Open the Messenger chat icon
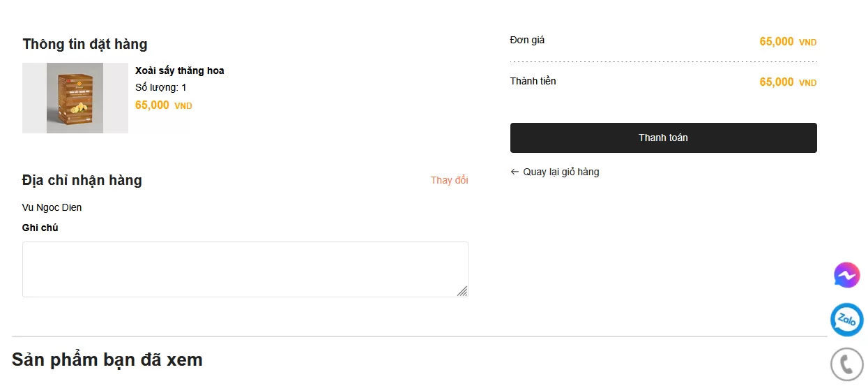This screenshot has width=868, height=386. (x=846, y=275)
